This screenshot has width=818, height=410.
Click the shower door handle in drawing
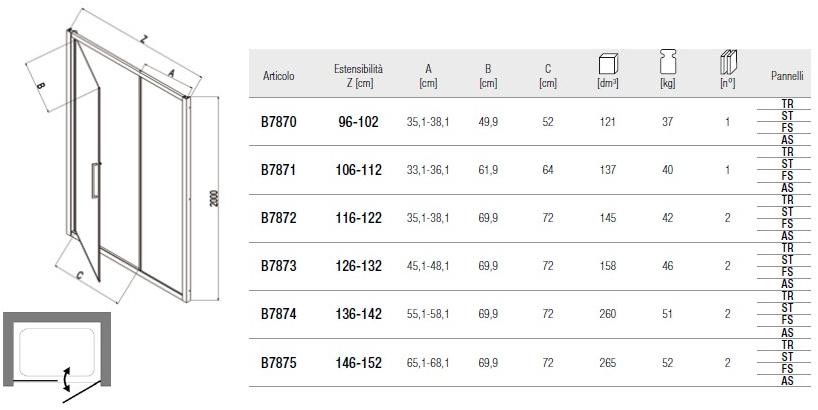[x=94, y=180]
